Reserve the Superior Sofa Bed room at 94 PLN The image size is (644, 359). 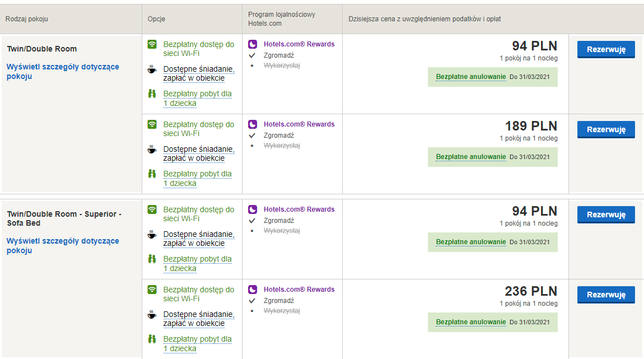pos(606,215)
